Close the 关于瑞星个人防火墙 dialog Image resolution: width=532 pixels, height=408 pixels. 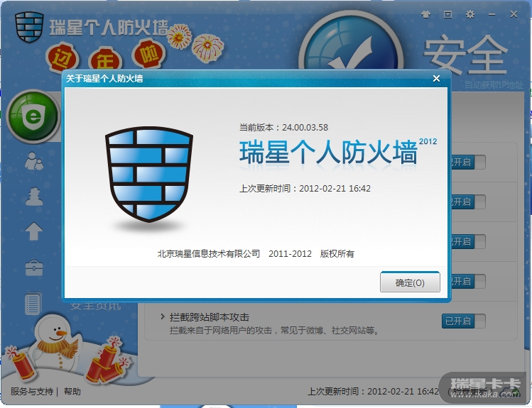tap(436, 79)
